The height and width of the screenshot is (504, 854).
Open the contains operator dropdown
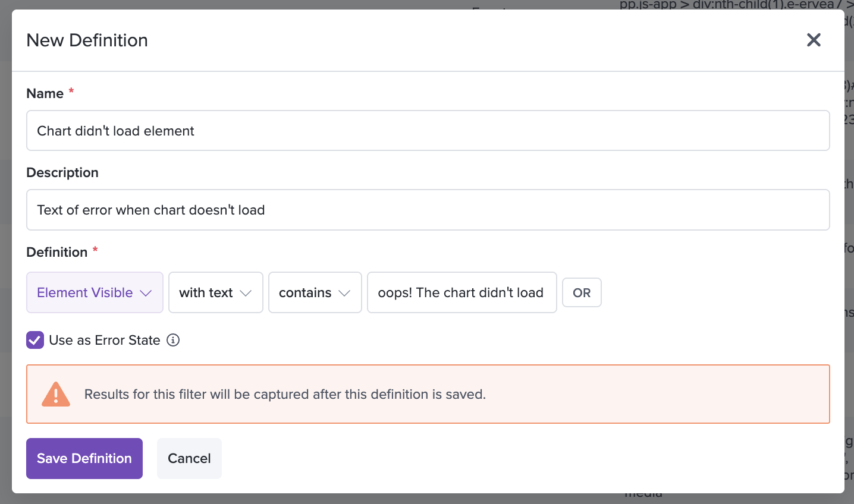[315, 292]
